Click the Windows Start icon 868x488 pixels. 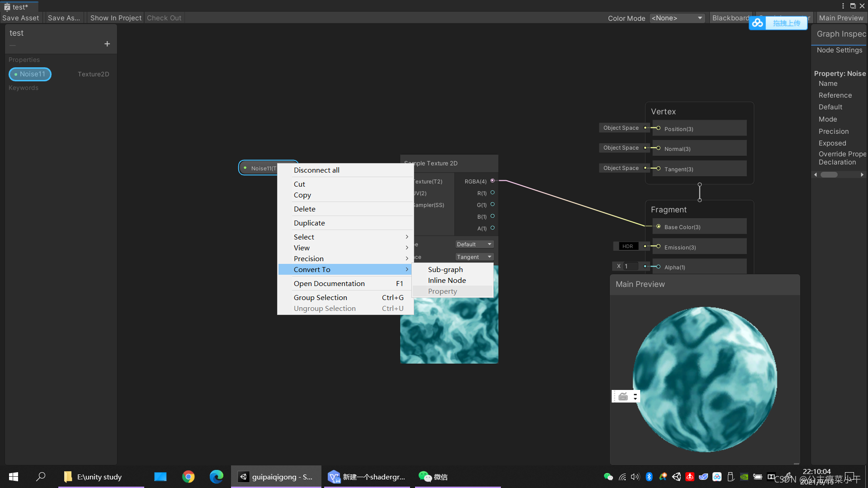coord(14,477)
